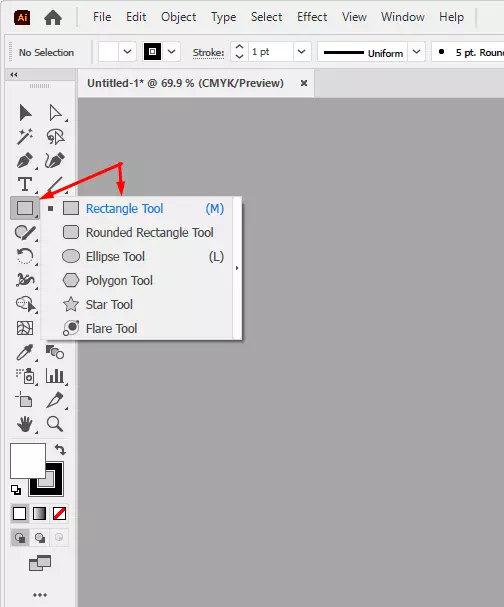Viewport: 504px width, 607px height.
Task: Enable Draw Inside mode
Action: click(59, 538)
